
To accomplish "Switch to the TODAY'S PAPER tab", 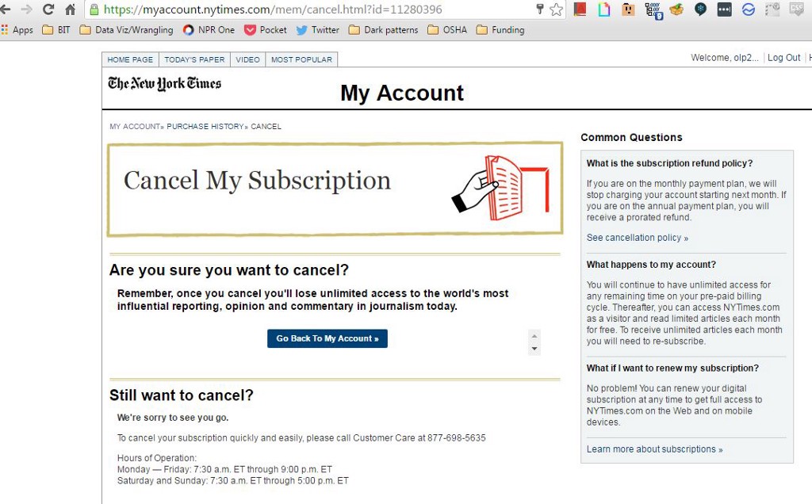I will point(194,59).
